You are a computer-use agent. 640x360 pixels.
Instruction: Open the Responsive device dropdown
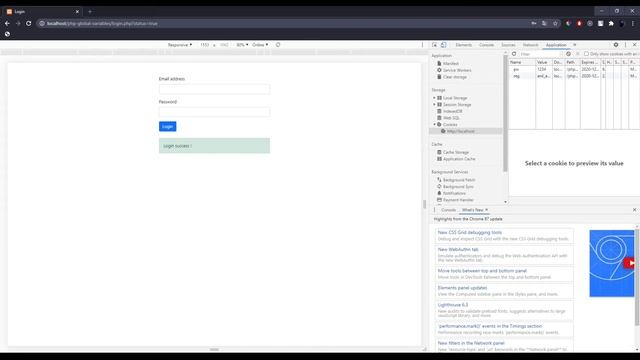tap(180, 45)
